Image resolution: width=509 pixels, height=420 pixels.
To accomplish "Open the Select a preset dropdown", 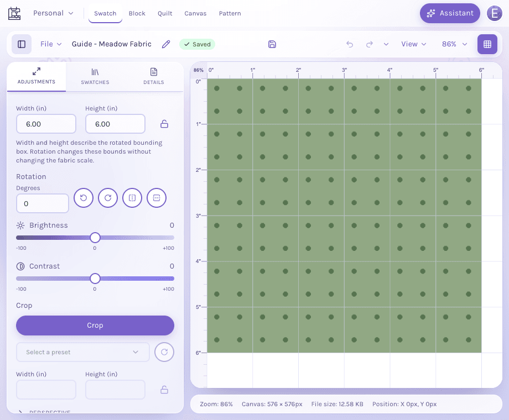I will [83, 352].
